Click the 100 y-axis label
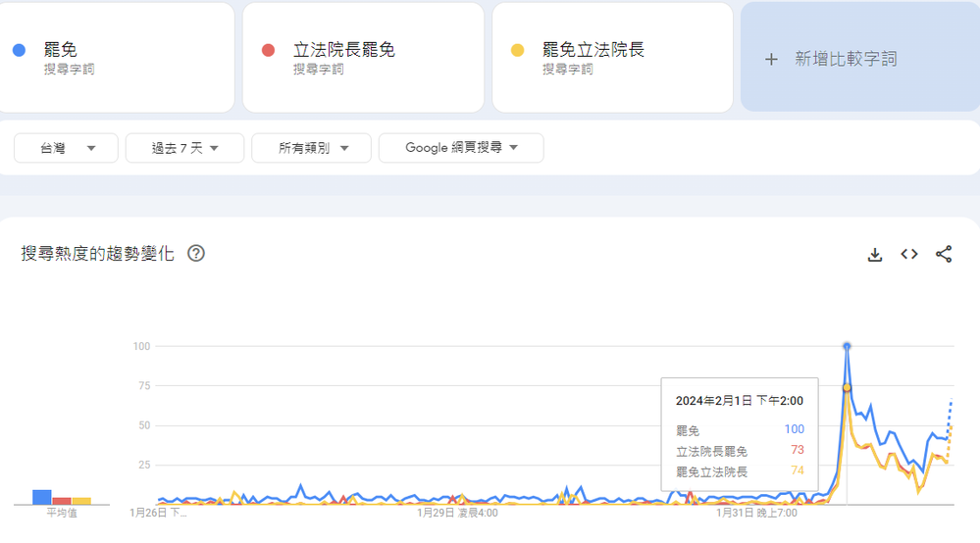 point(142,346)
